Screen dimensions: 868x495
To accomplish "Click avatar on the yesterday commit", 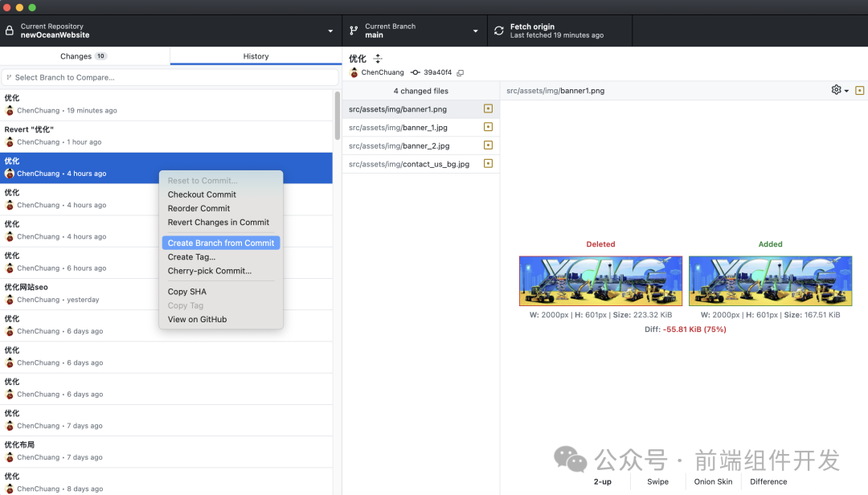I will (x=10, y=300).
